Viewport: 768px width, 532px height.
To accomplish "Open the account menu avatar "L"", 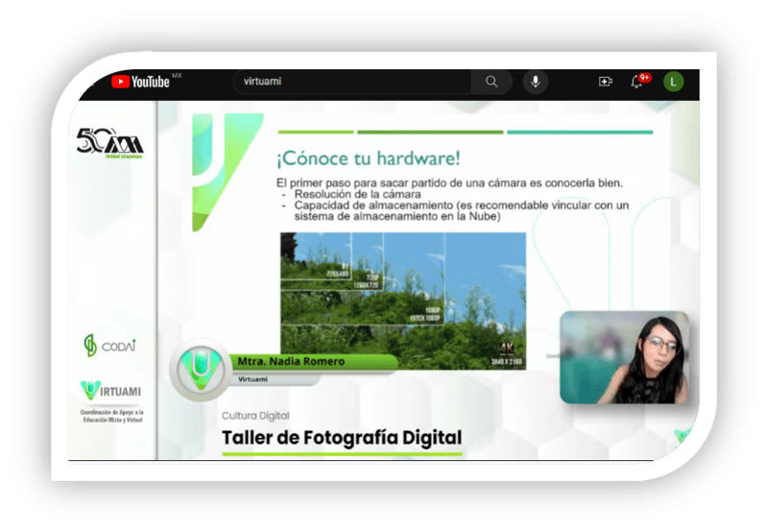I will 674,82.
